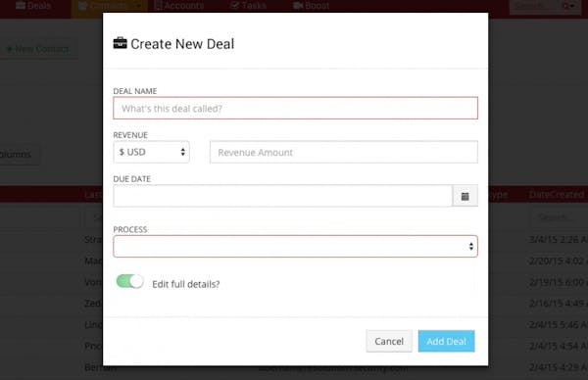Open the search options dropdown in top bar
588x380 pixels.
click(568, 6)
